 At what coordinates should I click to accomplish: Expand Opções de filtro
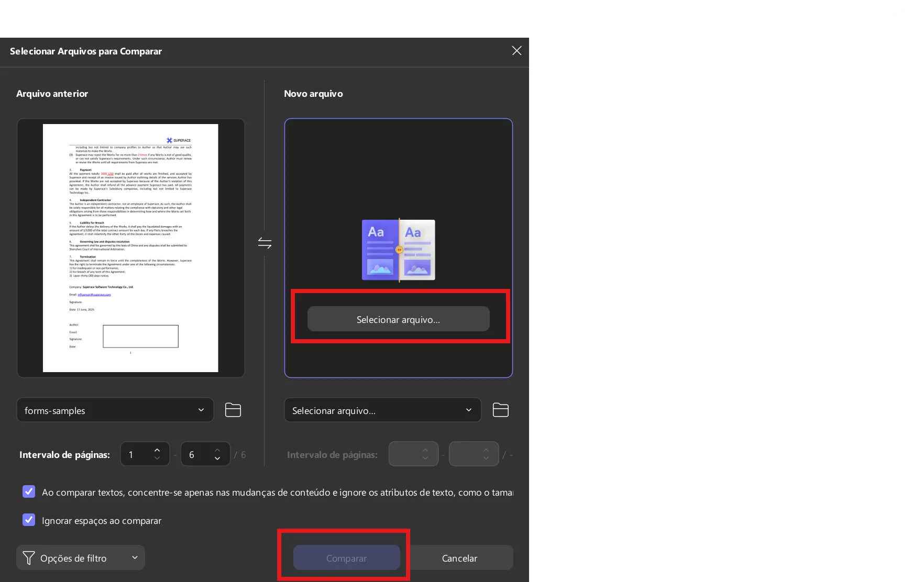(x=80, y=557)
